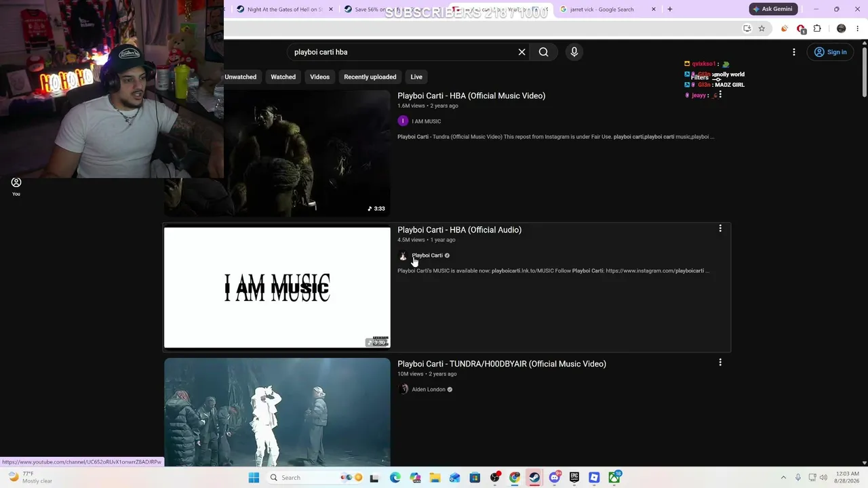This screenshot has height=488, width=868.
Task: Open the HBA (Official Music Video) thumbnail
Action: (x=277, y=153)
